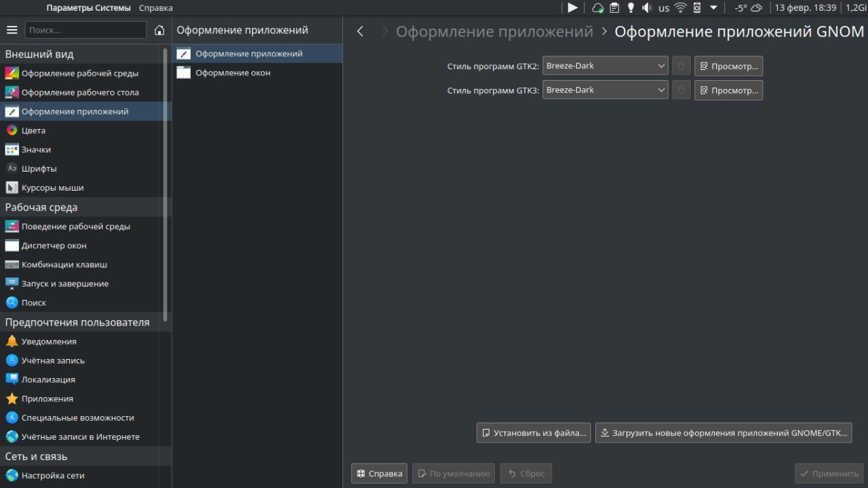Open the Шрифты font settings

85,168
